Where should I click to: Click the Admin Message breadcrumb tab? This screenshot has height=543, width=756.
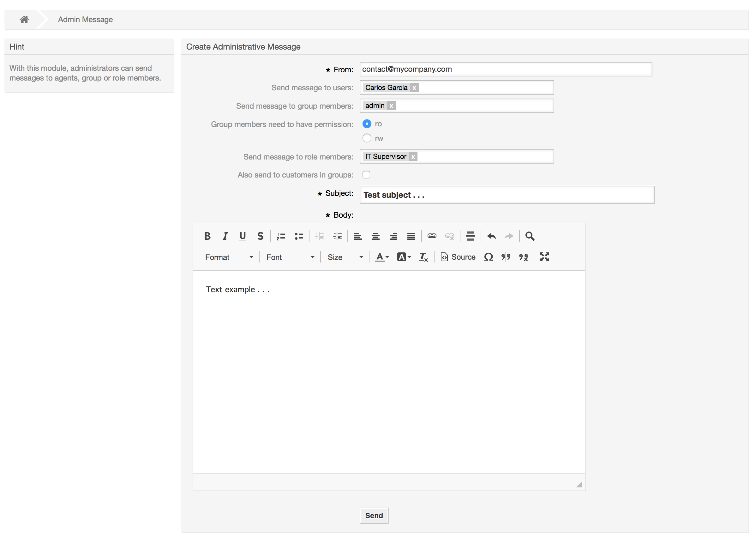click(85, 19)
